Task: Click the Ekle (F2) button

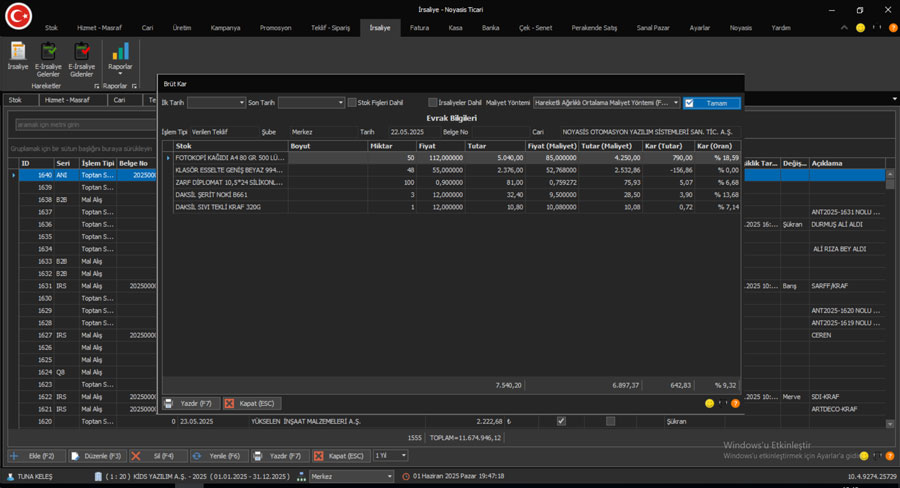Action: (x=36, y=456)
